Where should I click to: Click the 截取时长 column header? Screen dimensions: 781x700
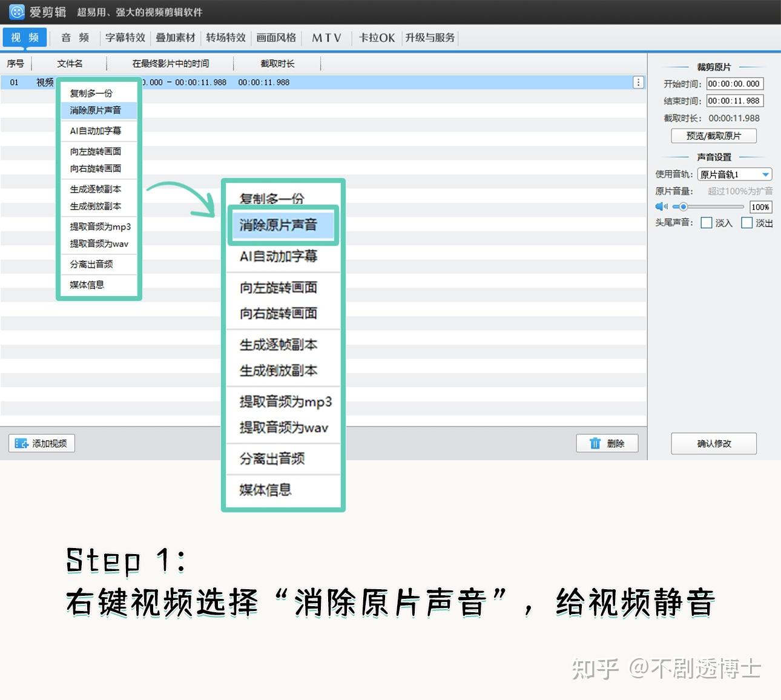pyautogui.click(x=277, y=64)
